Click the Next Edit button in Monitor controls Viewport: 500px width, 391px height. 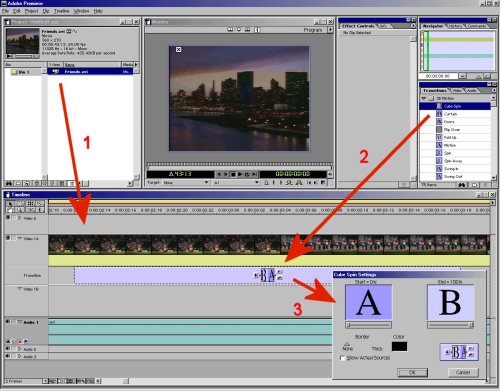click(316, 183)
